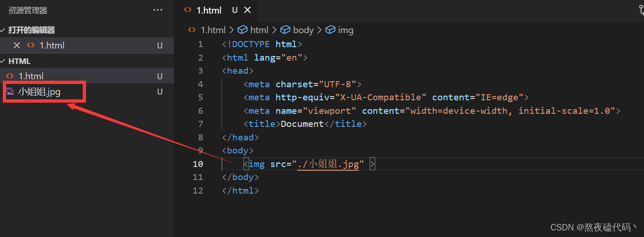The width and height of the screenshot is (644, 237).
Task: Collapse the 打开的编辑器 section
Action: [x=4, y=30]
